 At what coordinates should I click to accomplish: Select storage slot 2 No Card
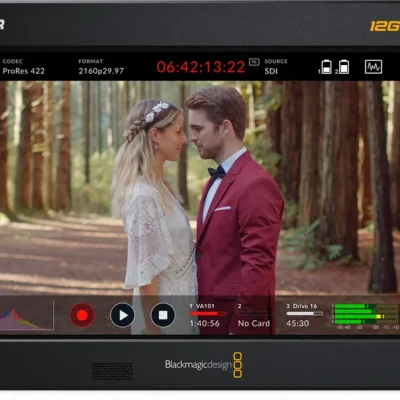click(254, 315)
